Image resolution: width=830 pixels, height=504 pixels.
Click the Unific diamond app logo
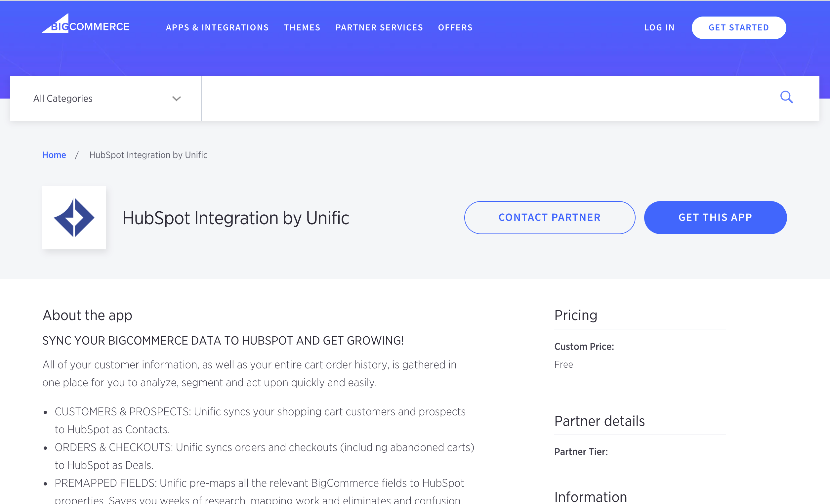point(74,218)
